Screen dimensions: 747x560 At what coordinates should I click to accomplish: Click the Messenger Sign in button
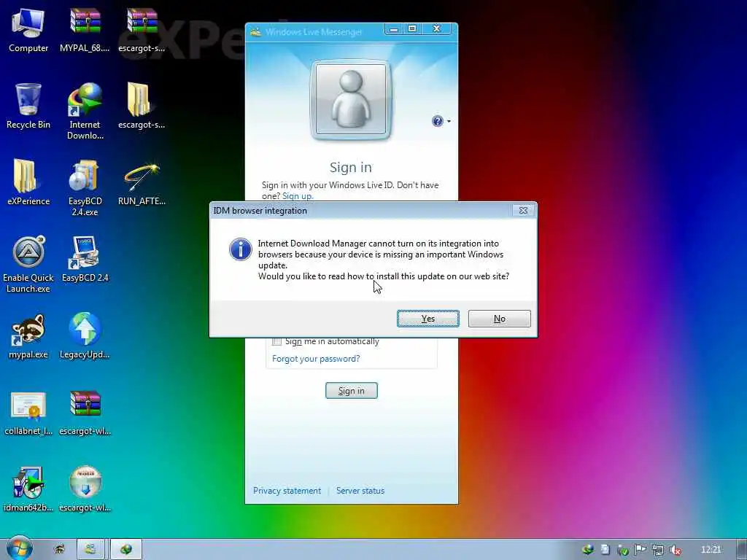point(351,391)
